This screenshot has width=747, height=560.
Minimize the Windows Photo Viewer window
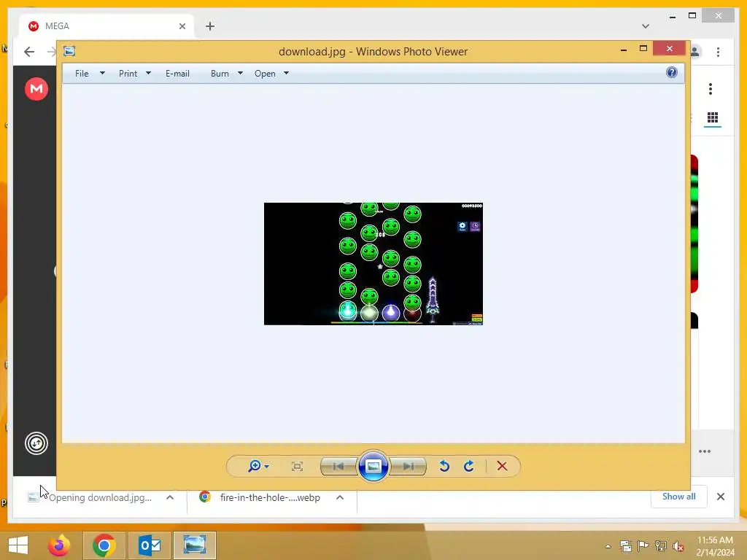624,49
